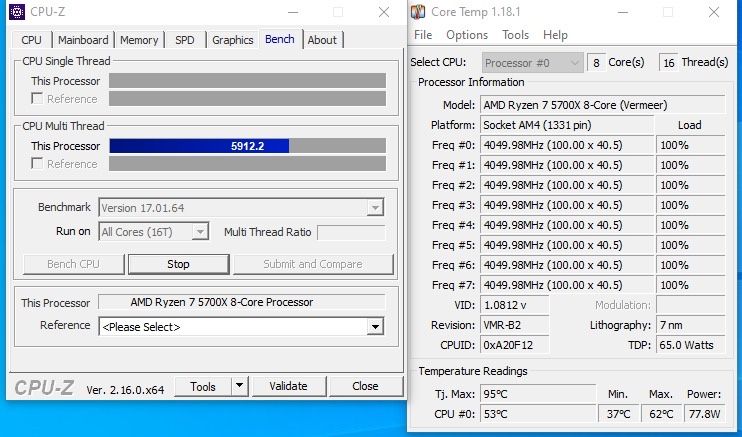742x437 pixels.
Task: Open the Tools button dropdown arrow
Action: point(239,386)
